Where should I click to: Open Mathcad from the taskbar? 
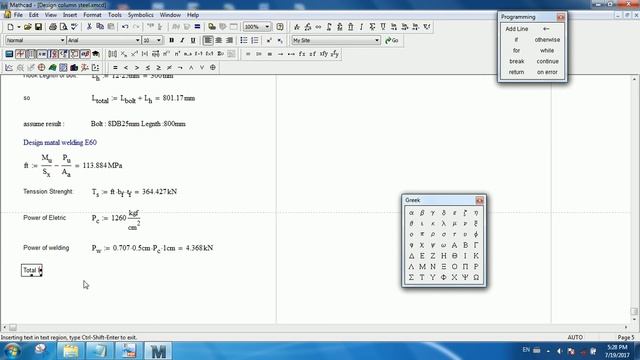[x=158, y=351]
